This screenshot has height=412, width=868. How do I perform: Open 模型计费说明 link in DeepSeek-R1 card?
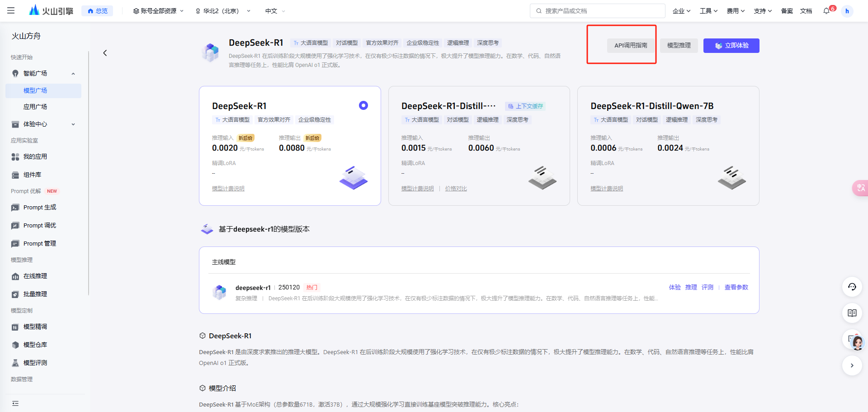(228, 189)
